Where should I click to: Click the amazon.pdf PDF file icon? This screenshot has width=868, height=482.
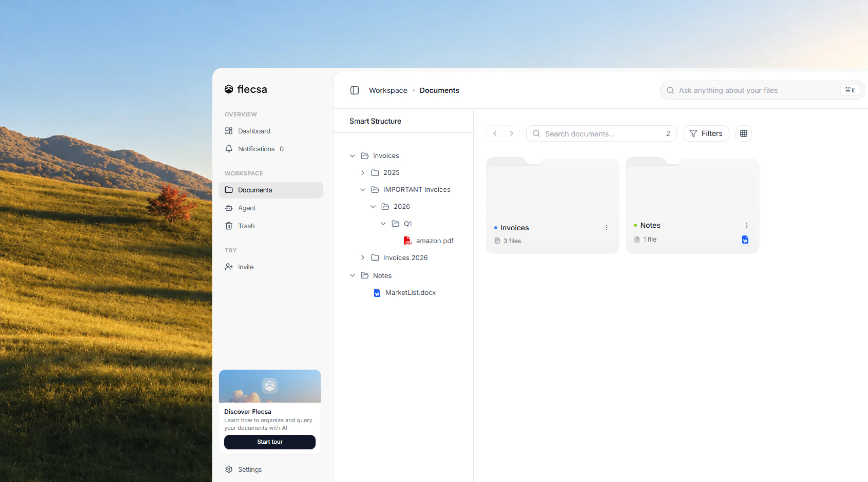(x=407, y=241)
